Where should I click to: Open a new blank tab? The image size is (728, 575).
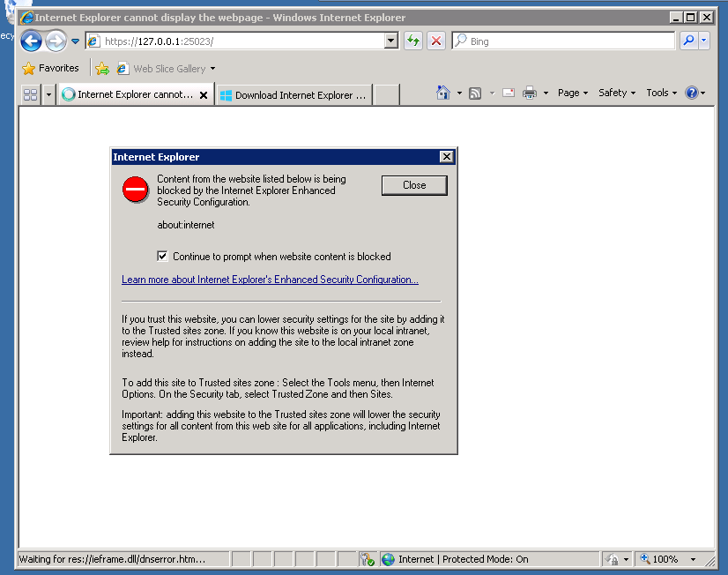[x=387, y=95]
